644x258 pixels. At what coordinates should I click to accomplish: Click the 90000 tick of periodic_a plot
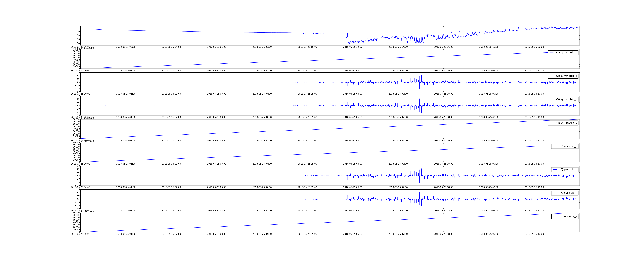click(x=76, y=143)
